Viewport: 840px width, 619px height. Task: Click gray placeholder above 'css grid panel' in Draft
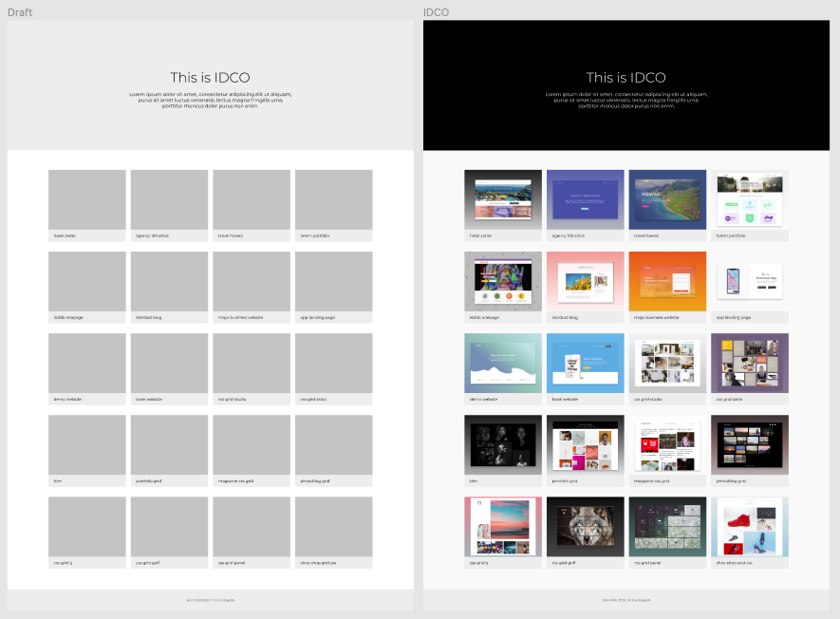(252, 527)
